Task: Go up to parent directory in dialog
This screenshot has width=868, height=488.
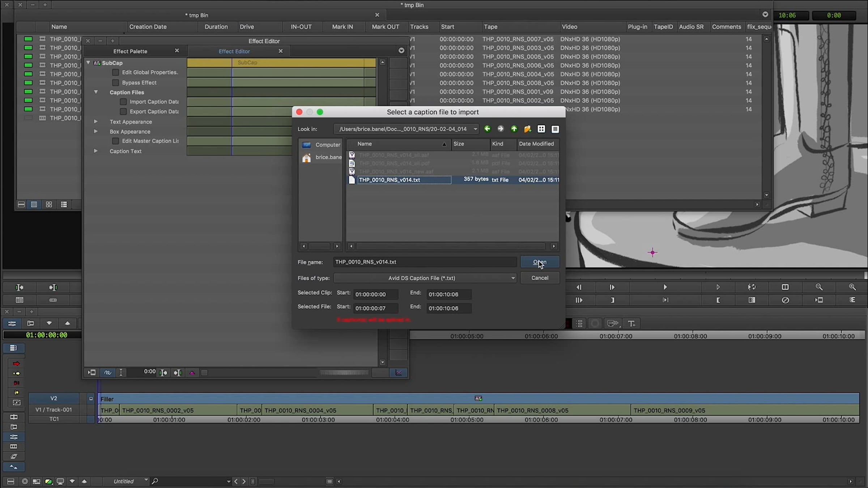Action: tap(514, 129)
